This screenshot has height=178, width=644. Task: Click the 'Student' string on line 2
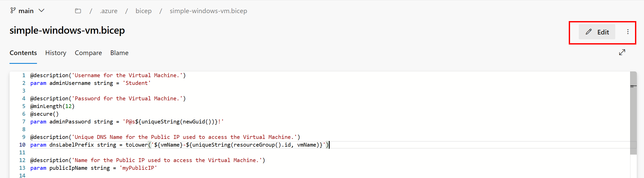pos(137,83)
